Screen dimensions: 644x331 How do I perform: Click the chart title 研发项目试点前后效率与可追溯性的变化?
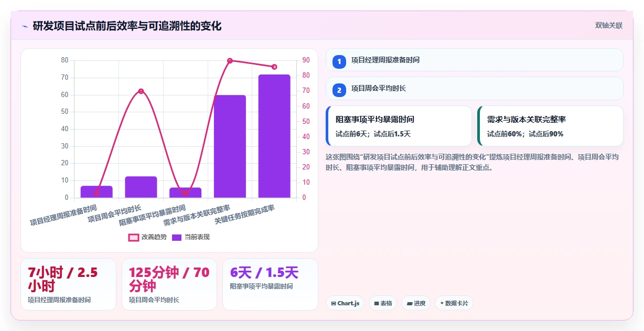(x=127, y=26)
